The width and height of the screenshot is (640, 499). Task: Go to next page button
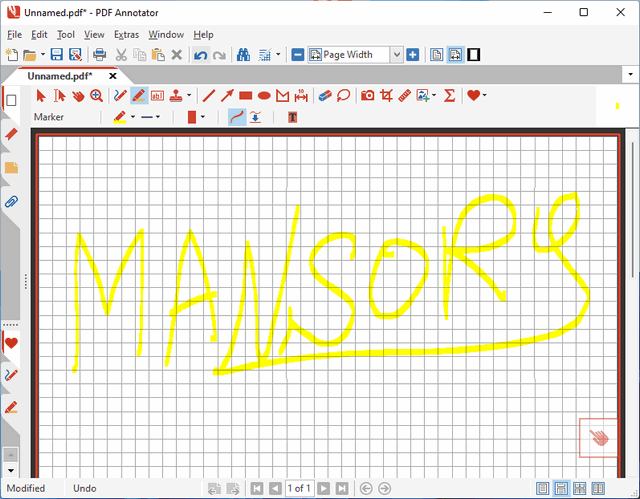pos(323,488)
